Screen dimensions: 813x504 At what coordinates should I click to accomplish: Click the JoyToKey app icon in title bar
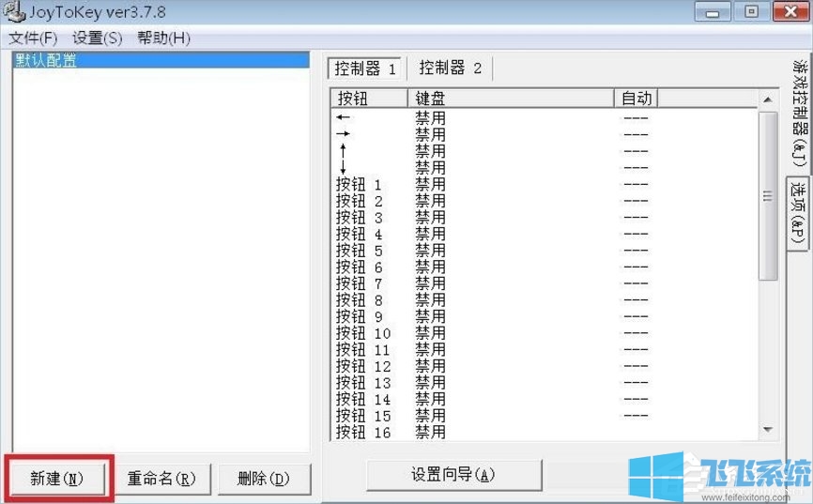tap(14, 11)
